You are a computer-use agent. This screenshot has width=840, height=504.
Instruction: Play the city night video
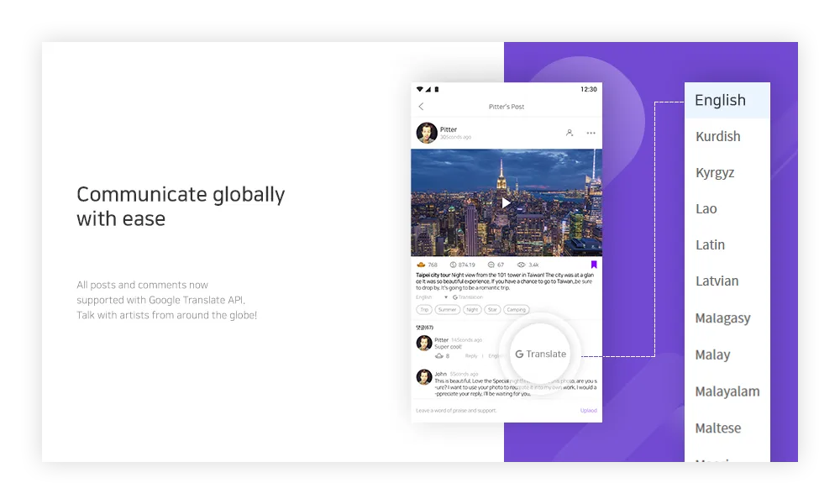[506, 203]
